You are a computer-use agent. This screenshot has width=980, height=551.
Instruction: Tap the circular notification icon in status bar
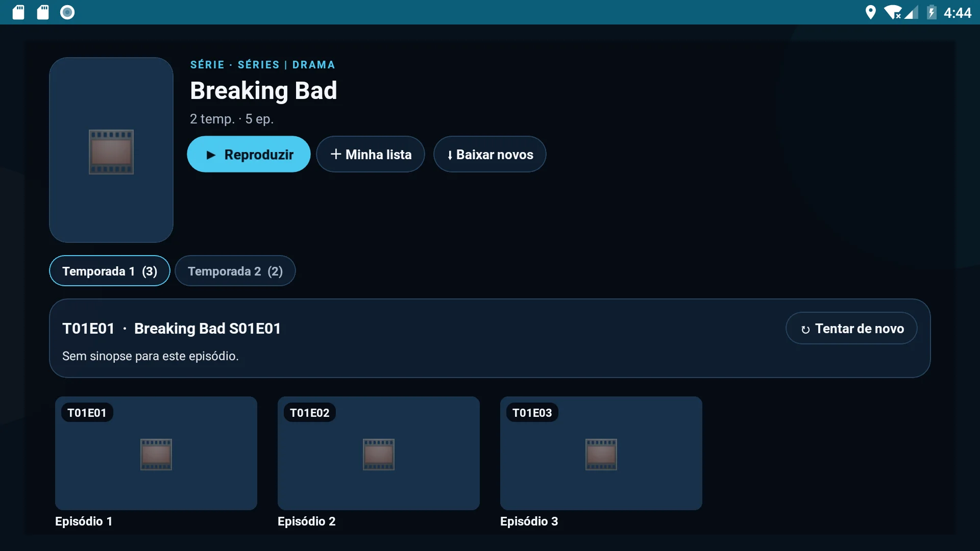coord(67,12)
